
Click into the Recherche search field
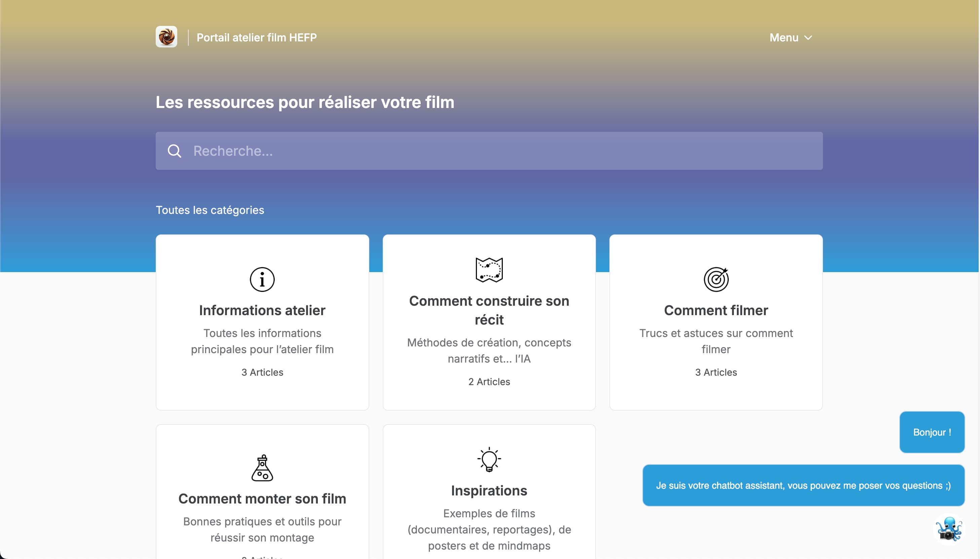[499, 151]
